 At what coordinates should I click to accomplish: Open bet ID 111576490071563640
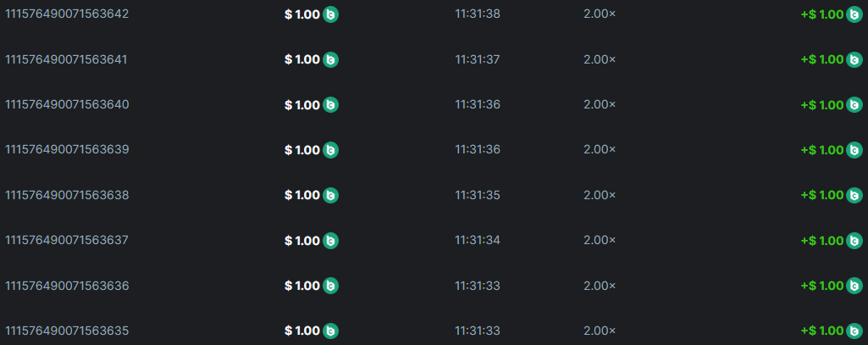pos(67,104)
